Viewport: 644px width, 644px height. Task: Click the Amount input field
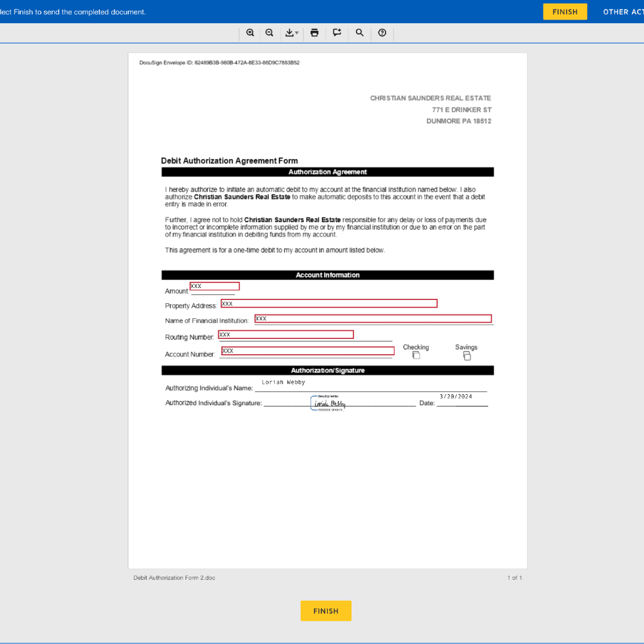pyautogui.click(x=214, y=286)
